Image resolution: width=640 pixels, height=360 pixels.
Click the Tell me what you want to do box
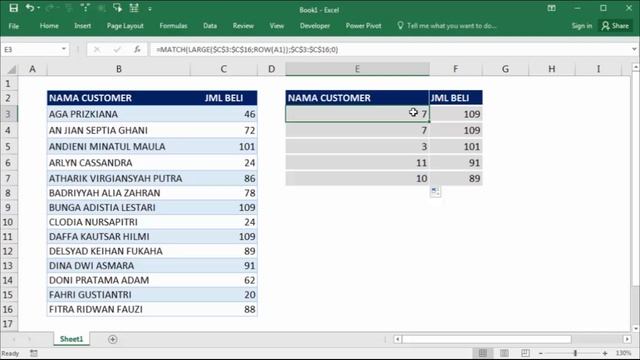[447, 26]
